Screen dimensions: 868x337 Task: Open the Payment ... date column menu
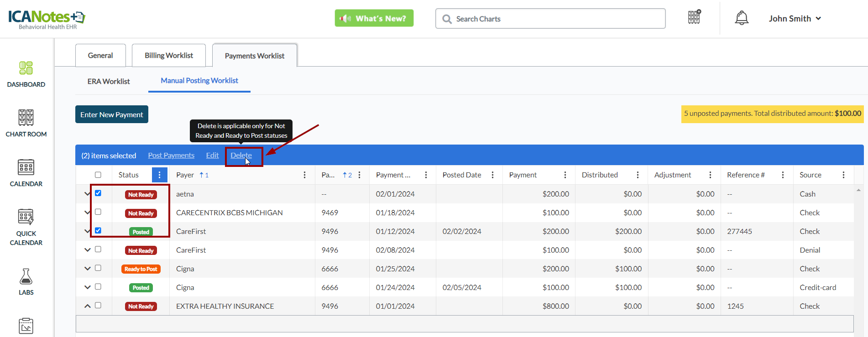(426, 175)
